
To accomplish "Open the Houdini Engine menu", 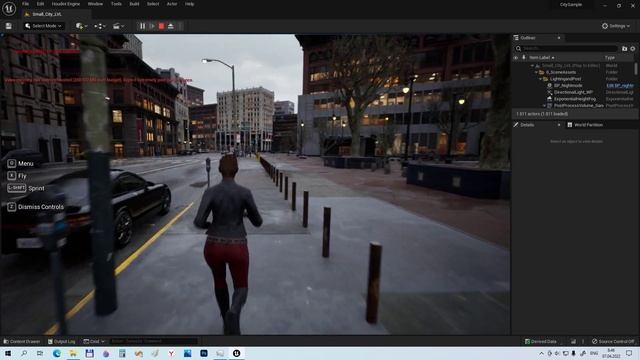I will coord(66,4).
